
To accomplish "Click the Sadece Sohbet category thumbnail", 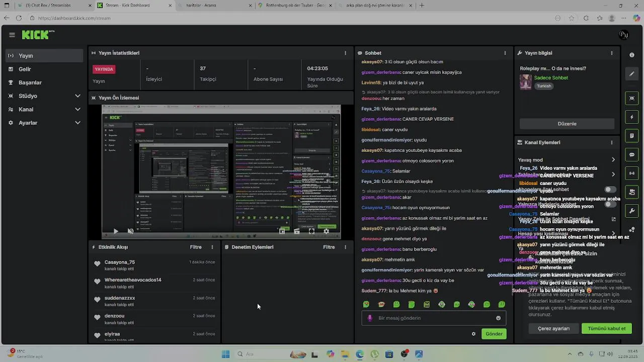I will coord(525,82).
